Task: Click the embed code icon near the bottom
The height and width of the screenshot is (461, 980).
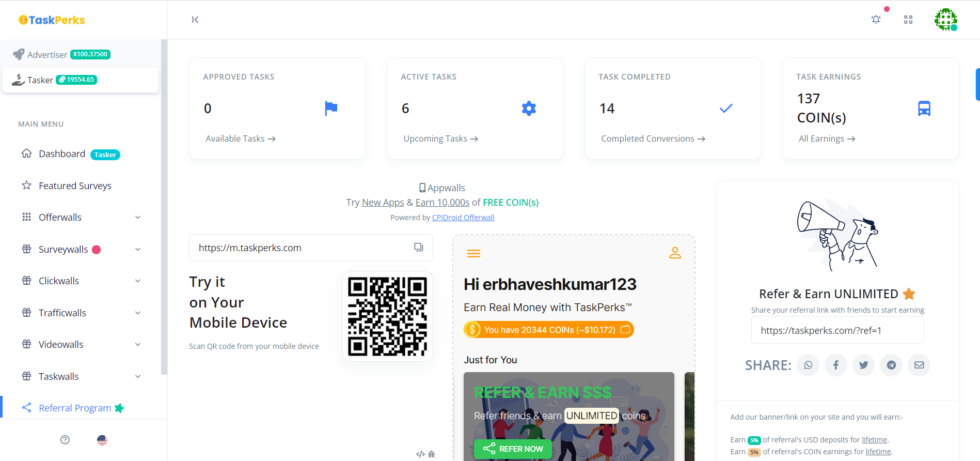Action: click(420, 454)
